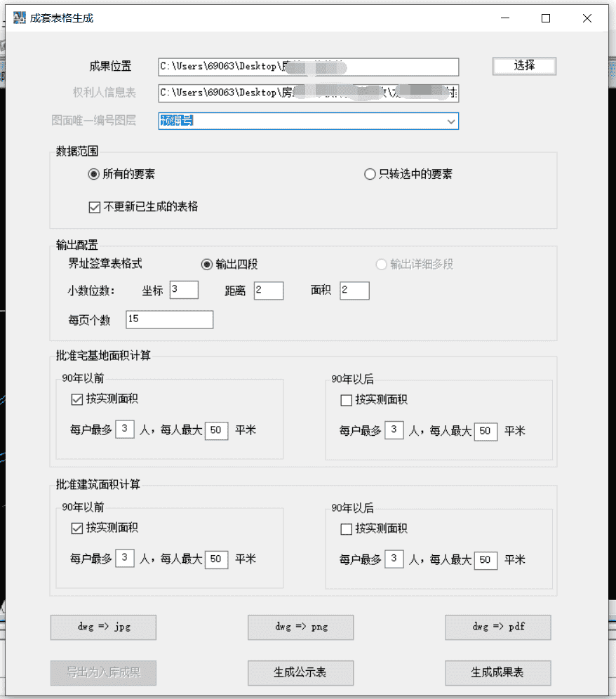
Task: Focus the 面积 decimal places field
Action: 354,290
